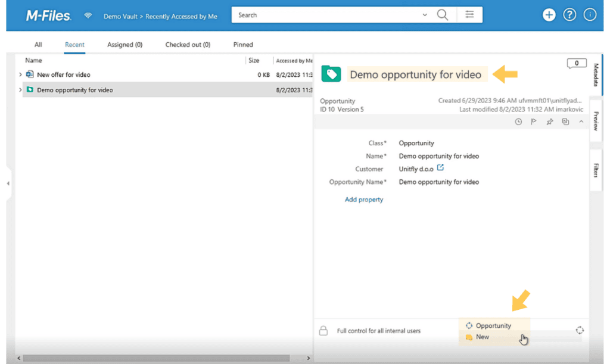Open the help question mark icon
Screen dimensions: 610x364
click(569, 15)
